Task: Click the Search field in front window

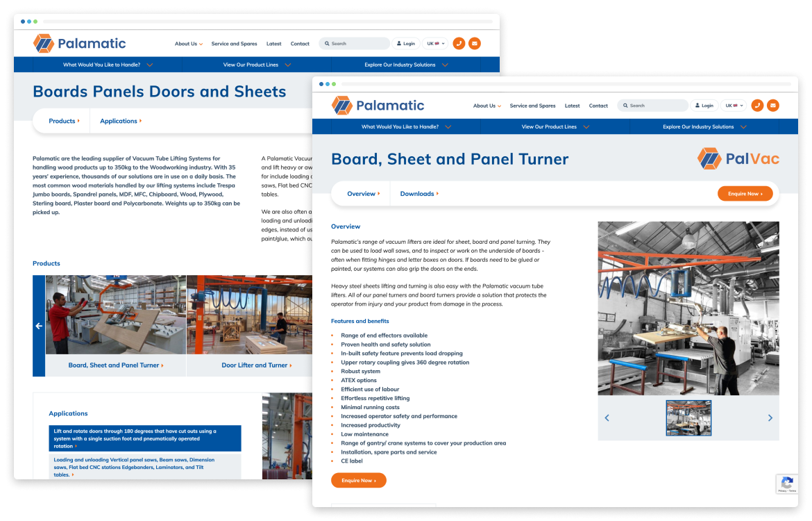Action: click(655, 106)
